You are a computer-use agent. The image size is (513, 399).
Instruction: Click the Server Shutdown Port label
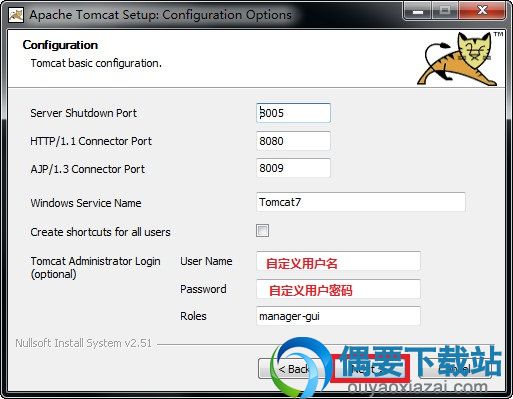[x=83, y=113]
